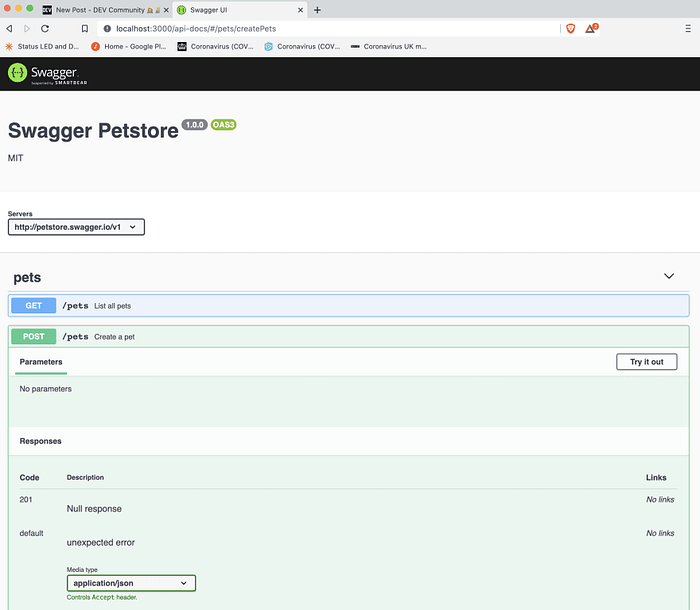The image size is (700, 610).
Task: Click the browser forward arrow
Action: pyautogui.click(x=27, y=29)
